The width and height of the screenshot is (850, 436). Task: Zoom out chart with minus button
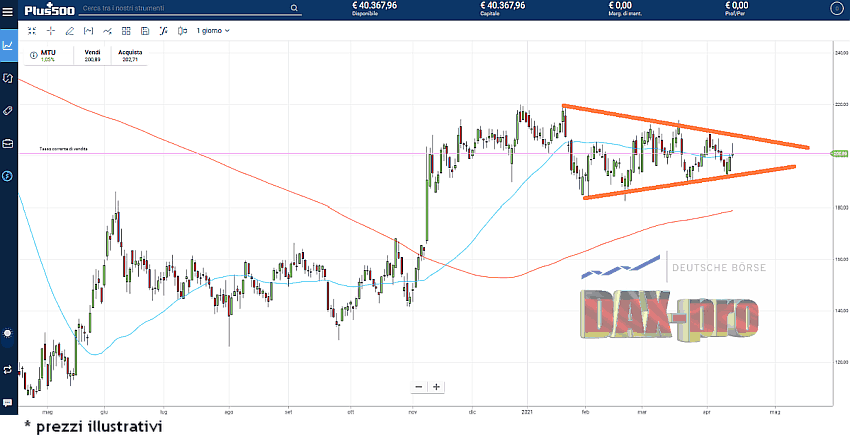(x=418, y=387)
